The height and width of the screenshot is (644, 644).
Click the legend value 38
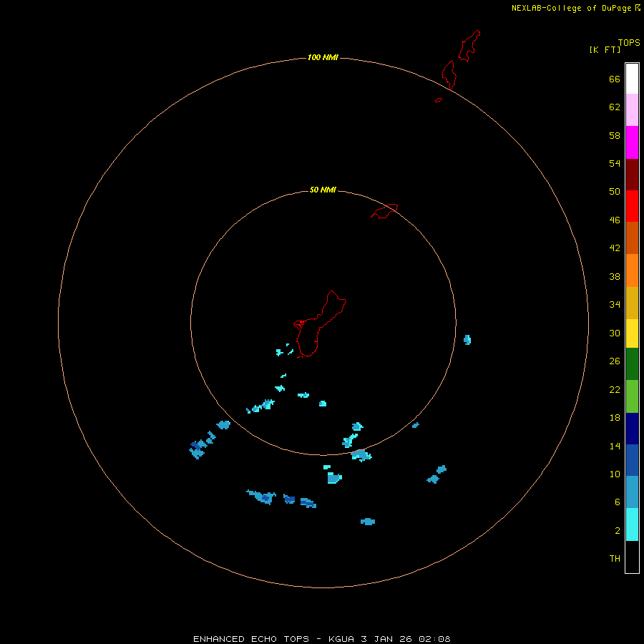tap(615, 277)
